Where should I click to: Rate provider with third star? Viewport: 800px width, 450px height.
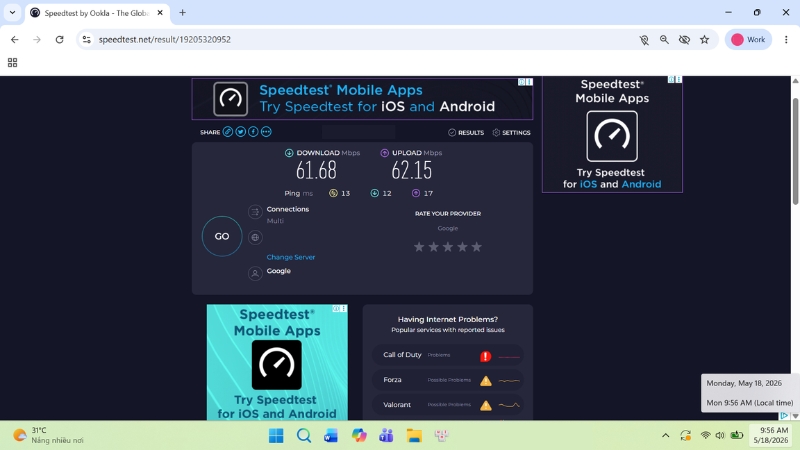click(x=448, y=247)
